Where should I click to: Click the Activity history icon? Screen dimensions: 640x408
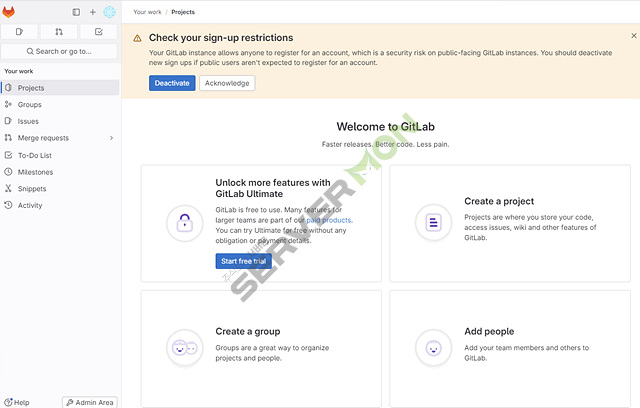tap(8, 205)
